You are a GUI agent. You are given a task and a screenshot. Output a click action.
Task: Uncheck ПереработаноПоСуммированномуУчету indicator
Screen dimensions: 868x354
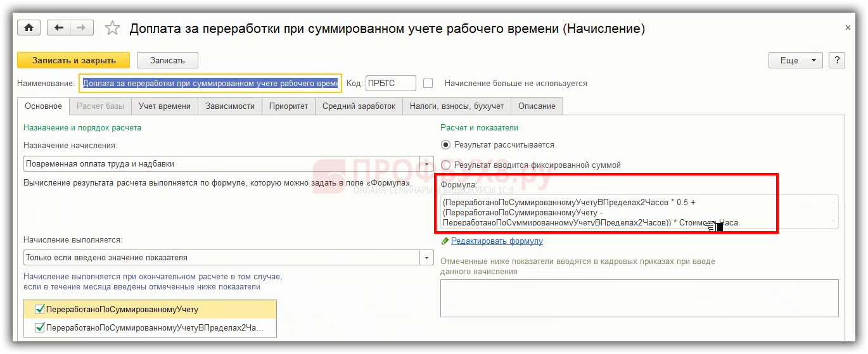pyautogui.click(x=41, y=310)
